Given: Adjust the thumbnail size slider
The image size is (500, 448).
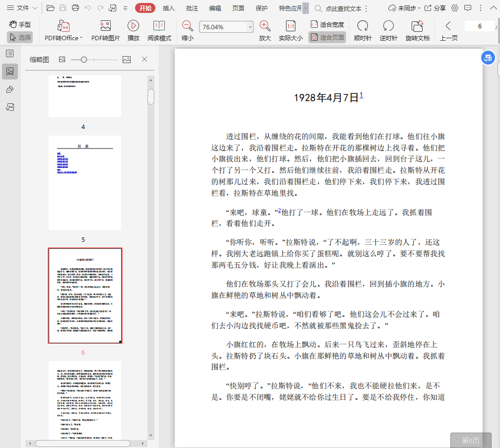Looking at the screenshot, I should [x=84, y=60].
